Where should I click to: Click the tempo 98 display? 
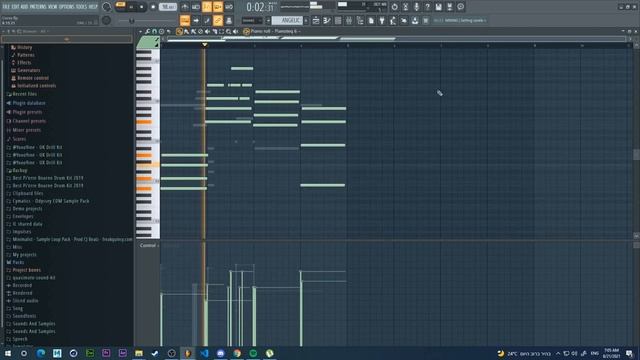tap(168, 7)
